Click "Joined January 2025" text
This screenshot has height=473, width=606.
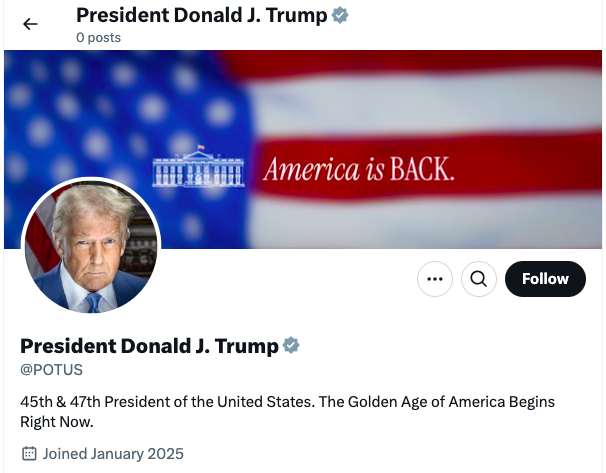113,453
